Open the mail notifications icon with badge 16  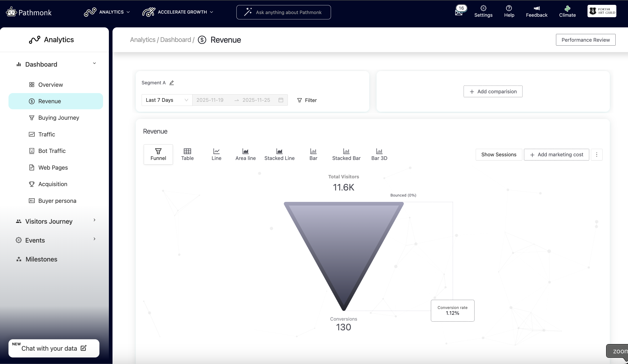(459, 12)
